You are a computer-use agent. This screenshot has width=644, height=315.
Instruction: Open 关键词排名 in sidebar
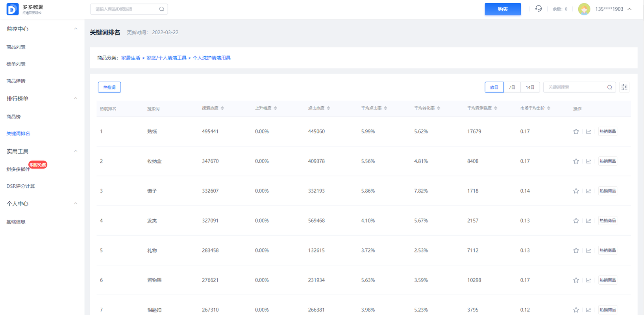pos(19,133)
